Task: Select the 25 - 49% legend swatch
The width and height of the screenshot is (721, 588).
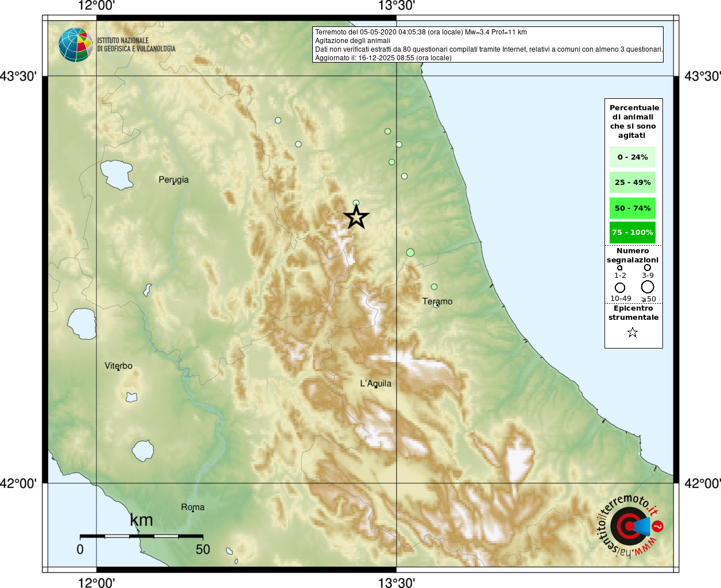Action: 633,182
